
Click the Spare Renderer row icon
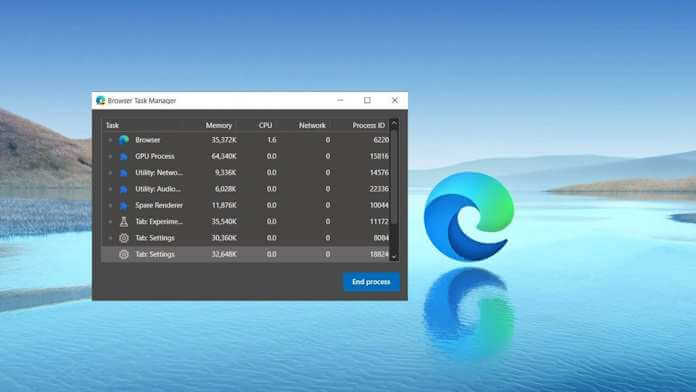tap(124, 206)
